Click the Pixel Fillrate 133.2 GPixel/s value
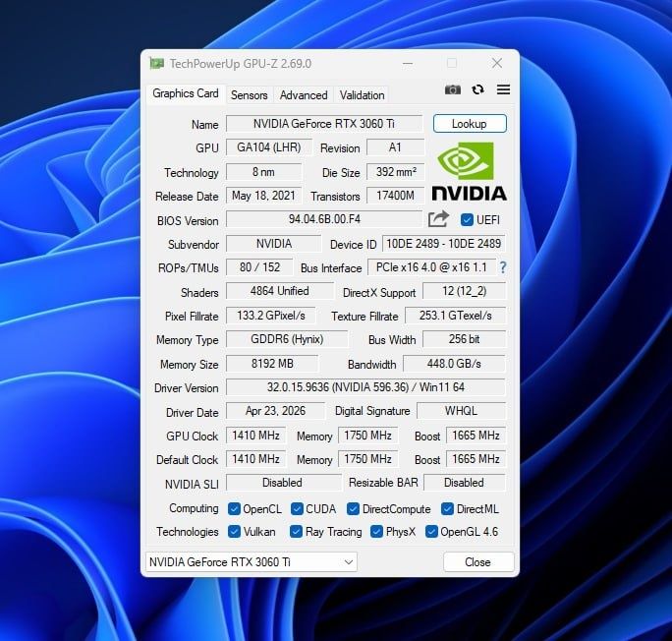This screenshot has width=672, height=641. pos(271,316)
